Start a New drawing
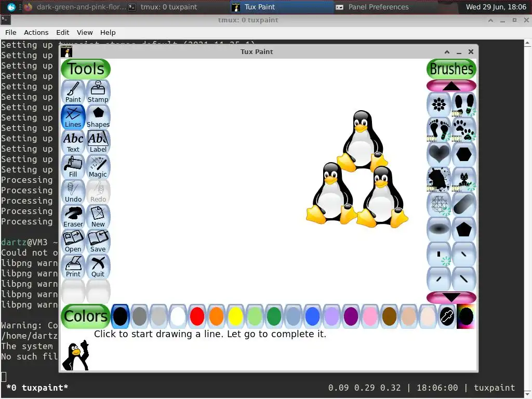 pyautogui.click(x=98, y=217)
